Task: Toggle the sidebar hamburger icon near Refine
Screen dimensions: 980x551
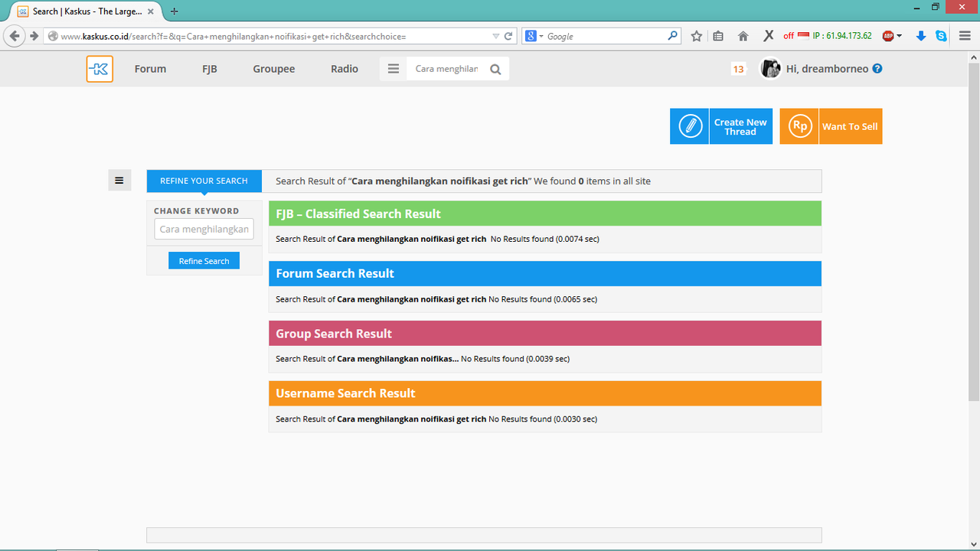Action: click(119, 181)
